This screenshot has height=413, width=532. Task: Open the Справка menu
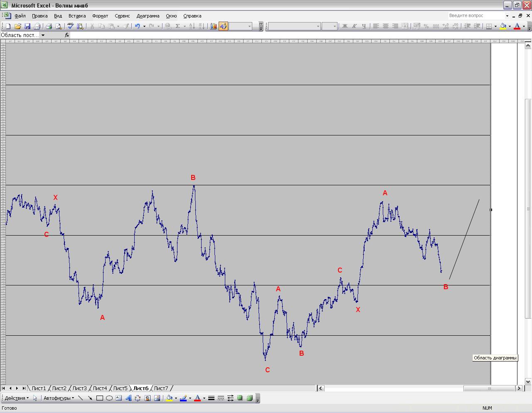pyautogui.click(x=192, y=16)
